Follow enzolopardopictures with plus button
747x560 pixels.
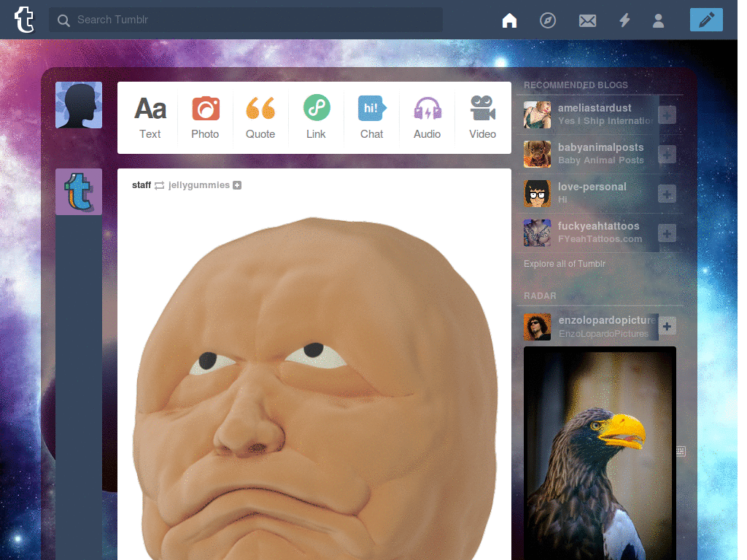667,326
